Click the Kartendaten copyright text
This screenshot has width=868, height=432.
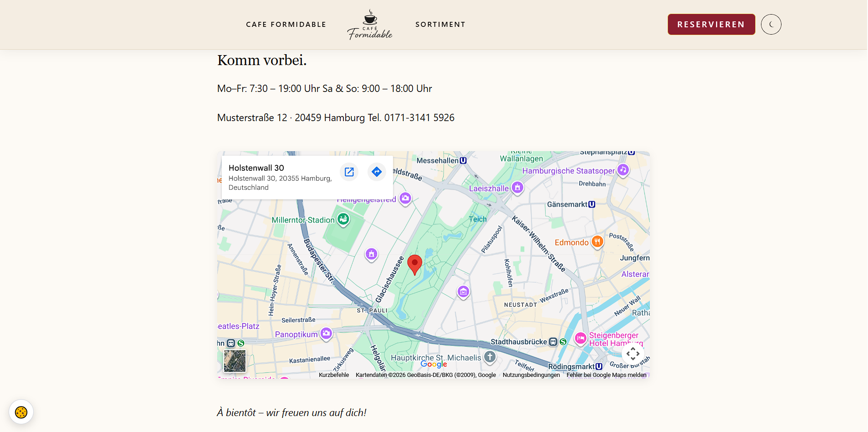[x=426, y=375]
